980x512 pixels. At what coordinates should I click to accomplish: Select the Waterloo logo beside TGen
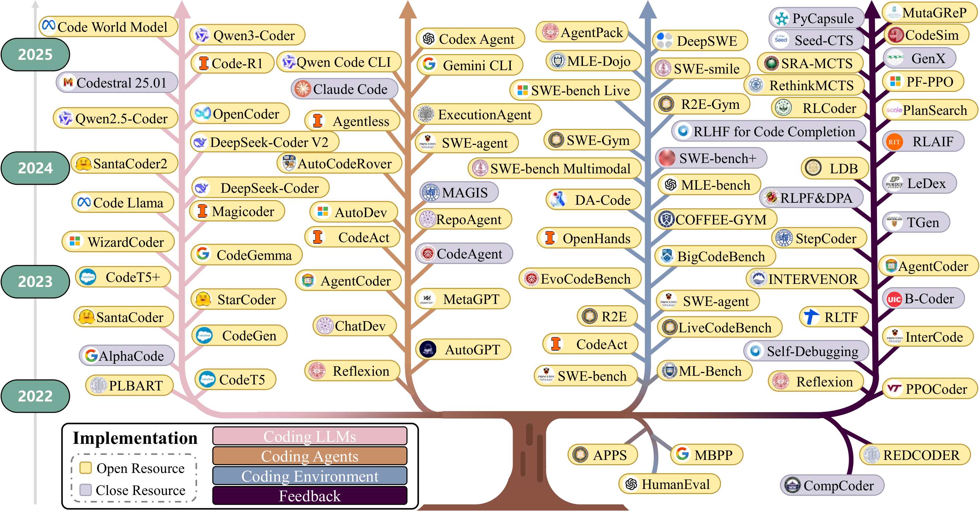click(894, 221)
